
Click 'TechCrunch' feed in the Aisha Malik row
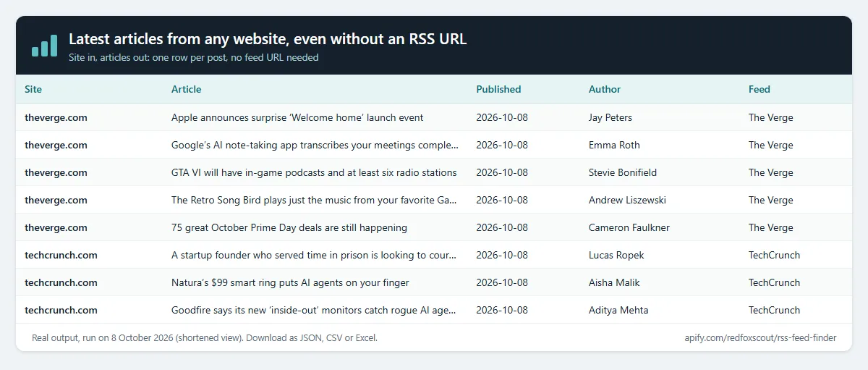tap(775, 282)
